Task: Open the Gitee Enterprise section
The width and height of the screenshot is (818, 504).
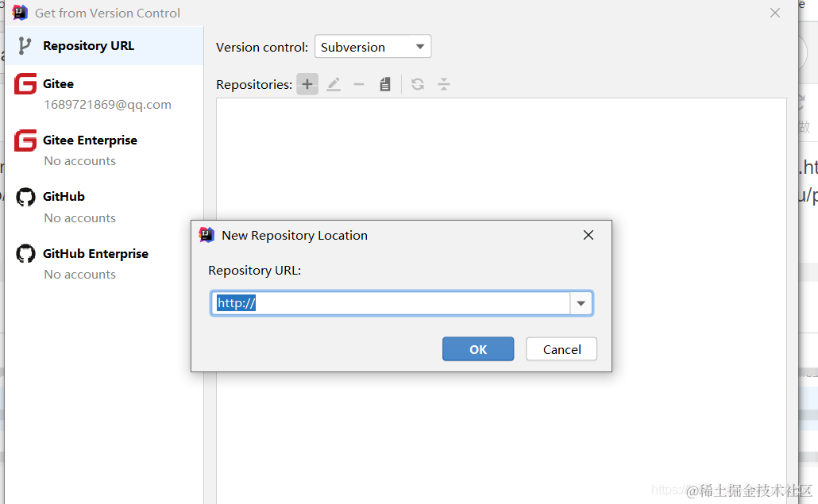Action: tap(104, 150)
